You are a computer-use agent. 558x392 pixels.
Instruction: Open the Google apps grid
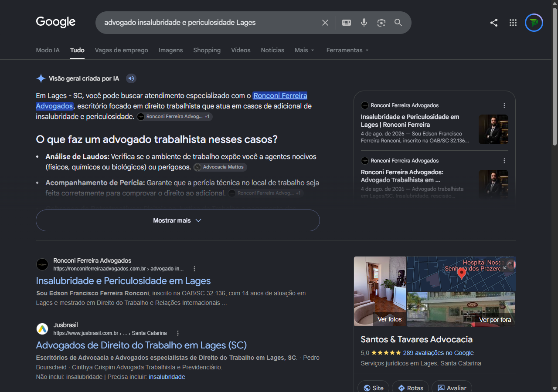point(513,23)
